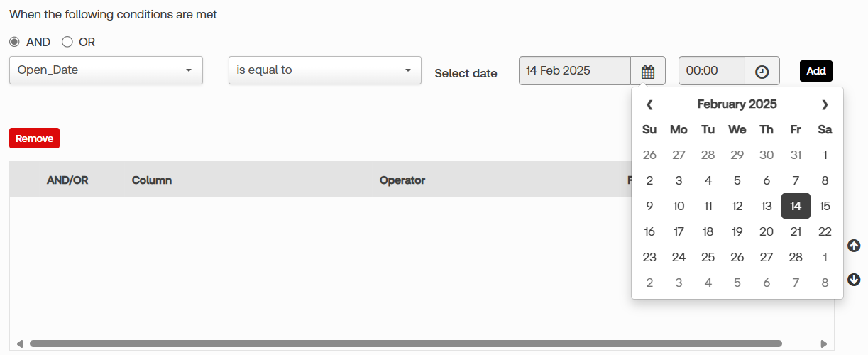The image size is (868, 355).
Task: Click right arrow of horizontal scrollbar
Action: pos(823,344)
